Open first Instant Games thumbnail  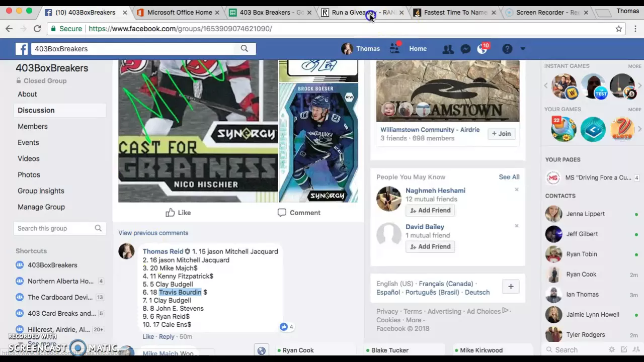(x=564, y=86)
